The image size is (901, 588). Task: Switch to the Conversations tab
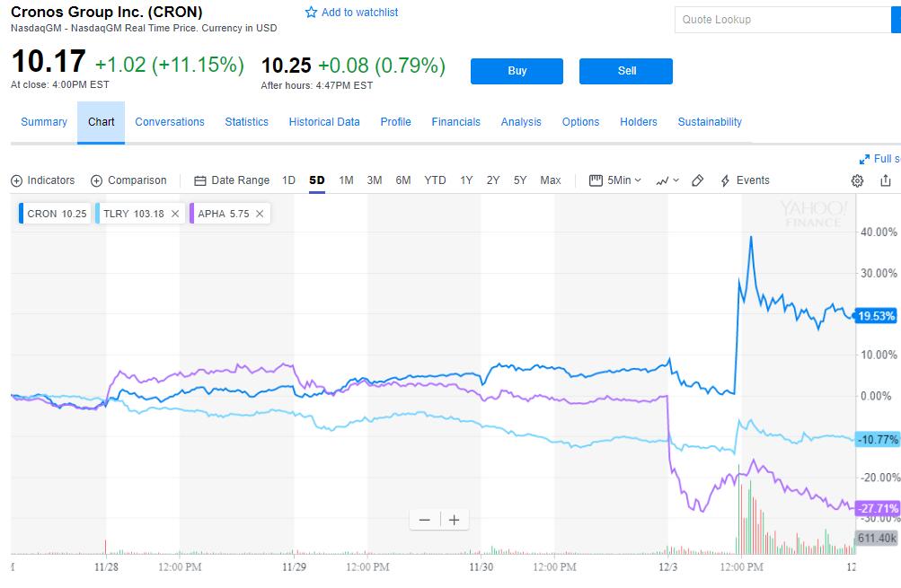click(170, 122)
